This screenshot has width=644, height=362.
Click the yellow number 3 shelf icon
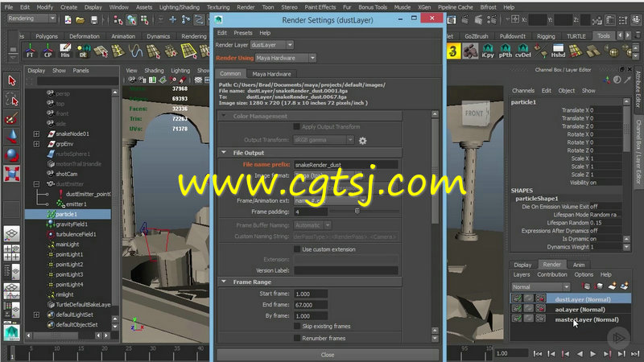[x=453, y=51]
